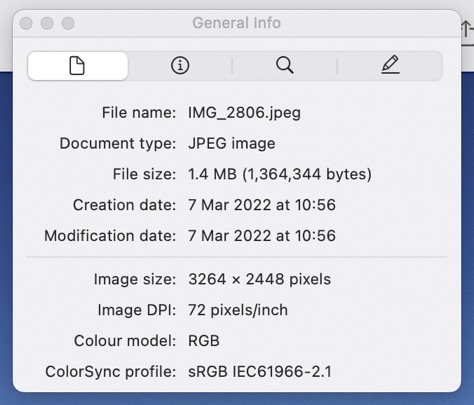Open the Keywords magnifier tab
This screenshot has width=474, height=405.
(285, 65)
